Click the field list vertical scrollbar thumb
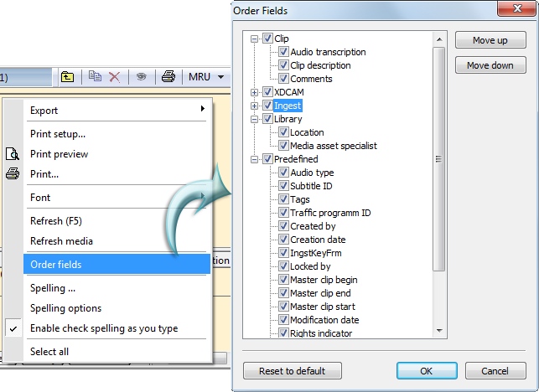The height and width of the screenshot is (392, 539). (x=439, y=159)
